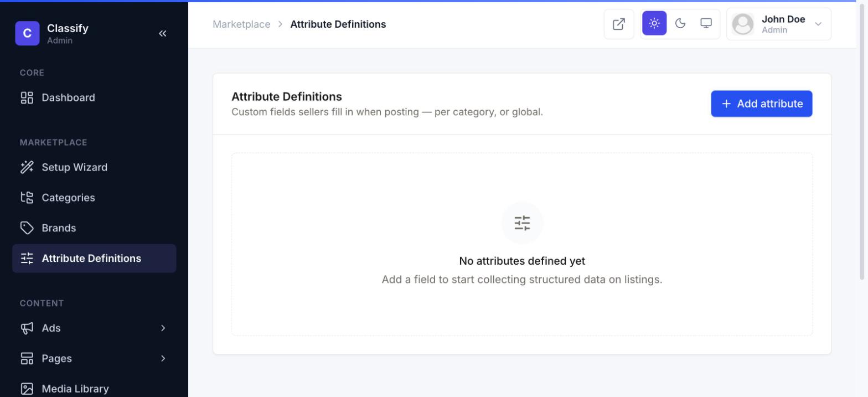Expand the Ads submenu chevron
The image size is (868, 397).
(163, 328)
